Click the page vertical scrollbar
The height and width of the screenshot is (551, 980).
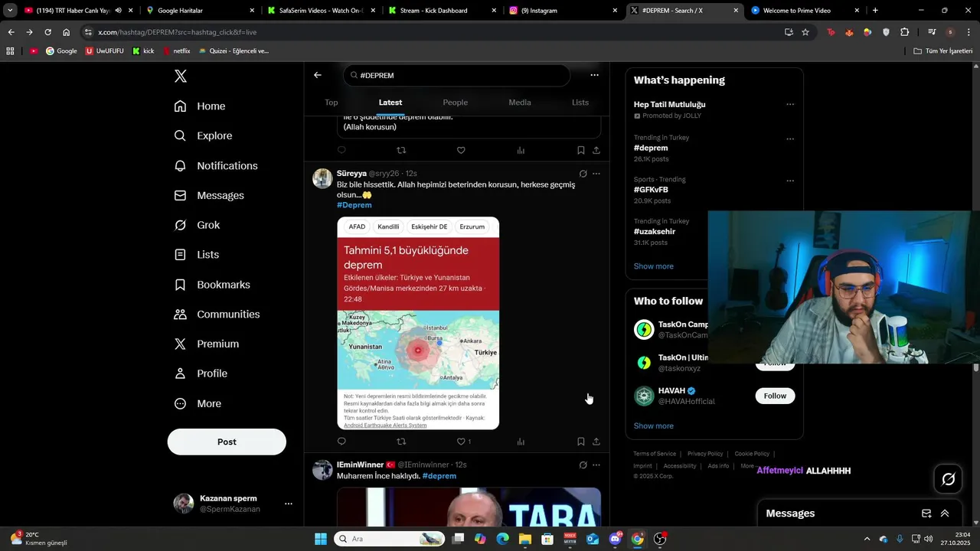(x=976, y=367)
